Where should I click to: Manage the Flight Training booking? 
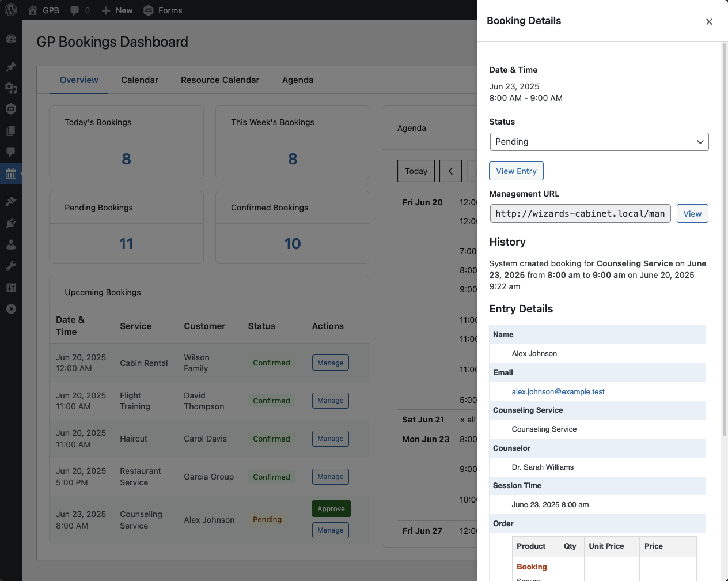coord(331,401)
